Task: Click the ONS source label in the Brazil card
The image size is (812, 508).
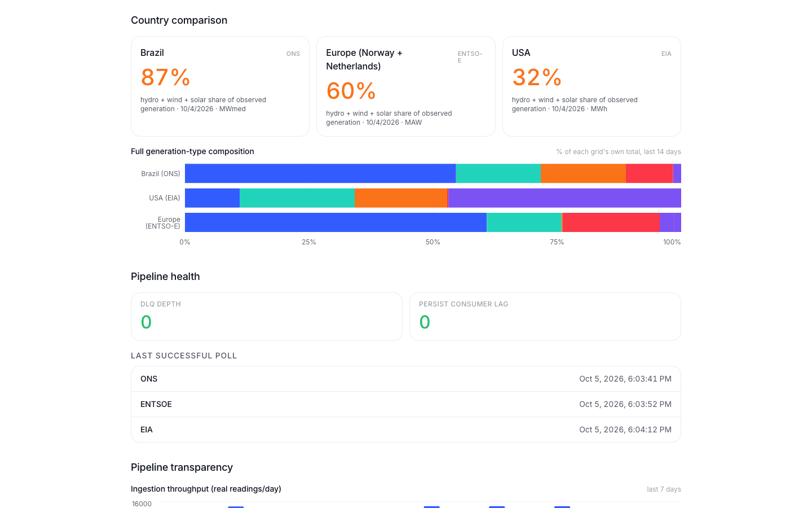Action: point(293,54)
